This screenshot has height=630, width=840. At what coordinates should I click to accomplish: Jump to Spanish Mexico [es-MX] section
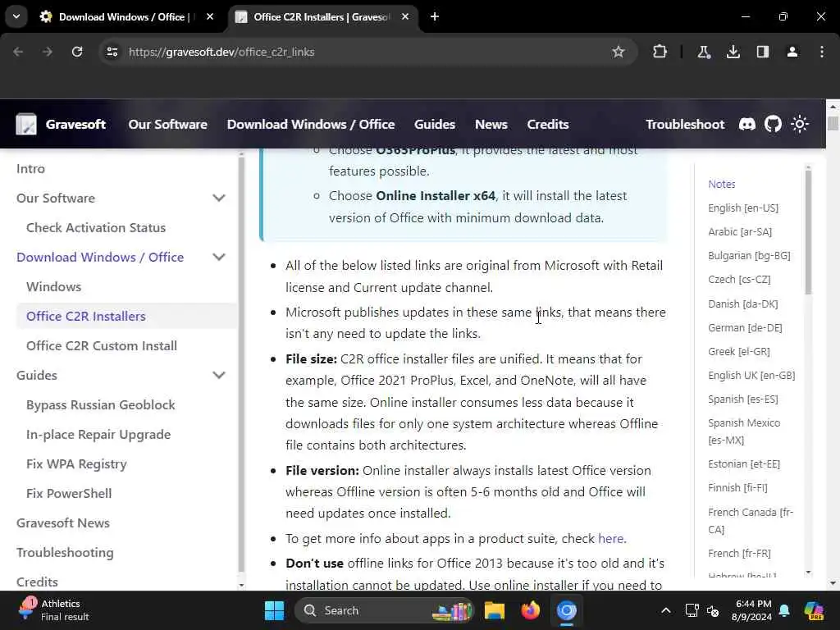(x=744, y=431)
